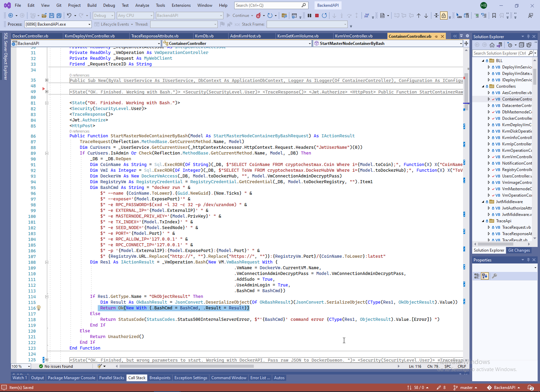The image size is (540, 392).
Task: Collapse the function at line 86
Action: click(47, 103)
